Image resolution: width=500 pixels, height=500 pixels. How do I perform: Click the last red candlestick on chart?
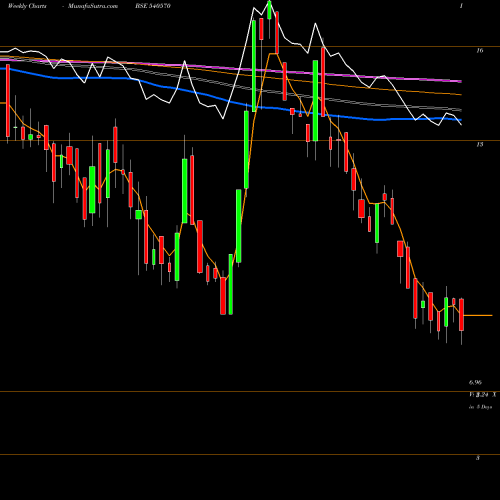click(461, 315)
